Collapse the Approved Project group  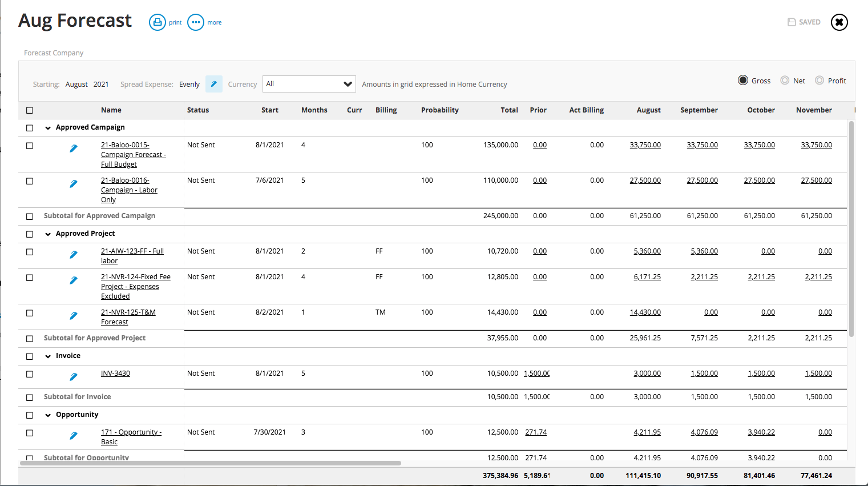coord(48,234)
